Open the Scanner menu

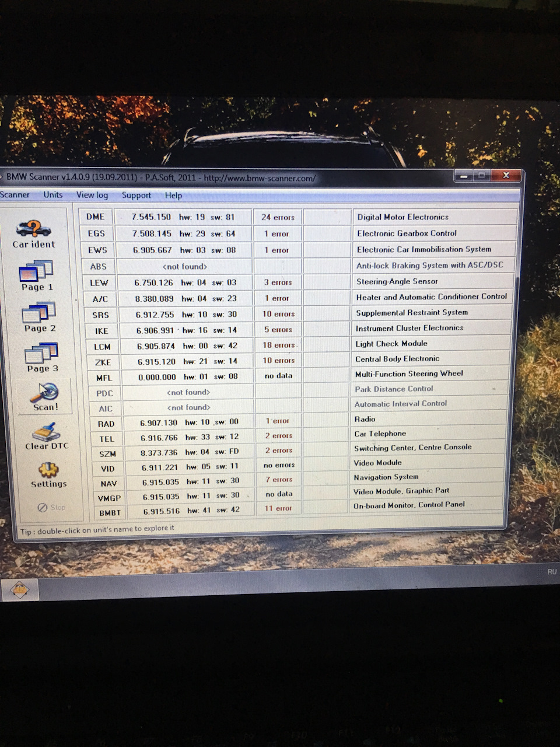(x=15, y=194)
